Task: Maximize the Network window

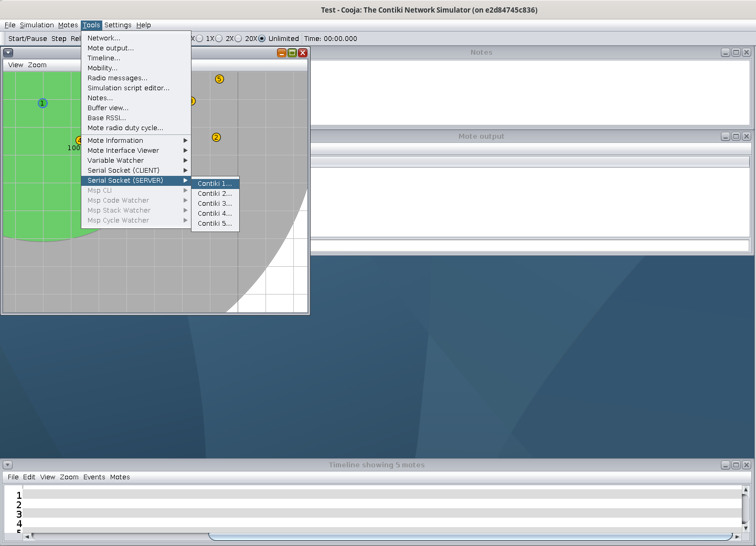Action: coord(292,52)
